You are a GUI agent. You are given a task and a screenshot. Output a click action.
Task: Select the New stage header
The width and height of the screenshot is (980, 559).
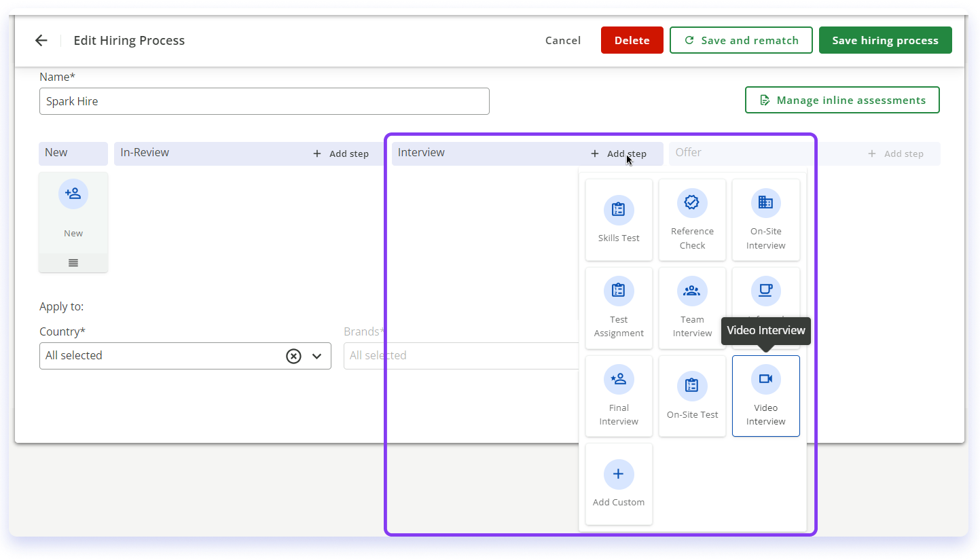tap(73, 154)
